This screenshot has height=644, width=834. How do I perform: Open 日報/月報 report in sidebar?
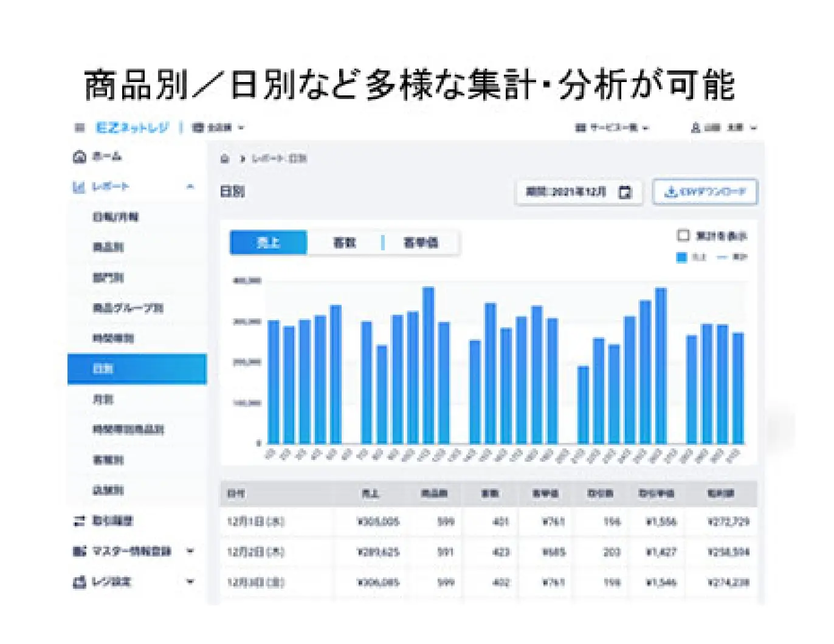coord(137,217)
